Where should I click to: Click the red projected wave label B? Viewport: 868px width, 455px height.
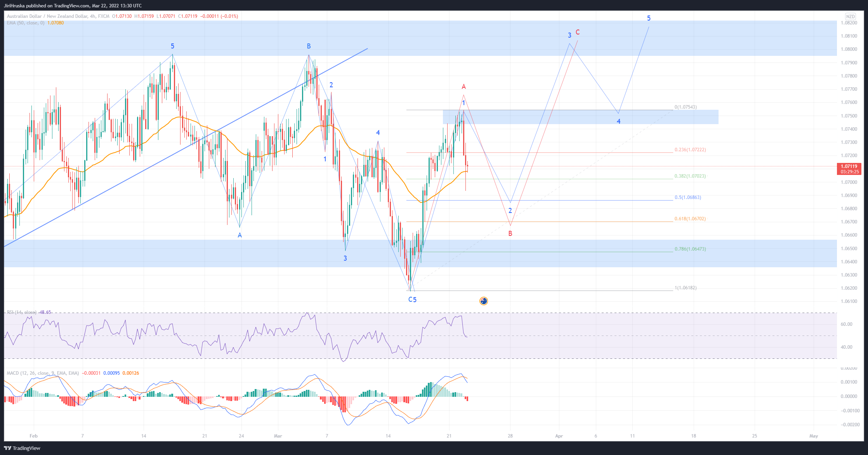(x=510, y=234)
